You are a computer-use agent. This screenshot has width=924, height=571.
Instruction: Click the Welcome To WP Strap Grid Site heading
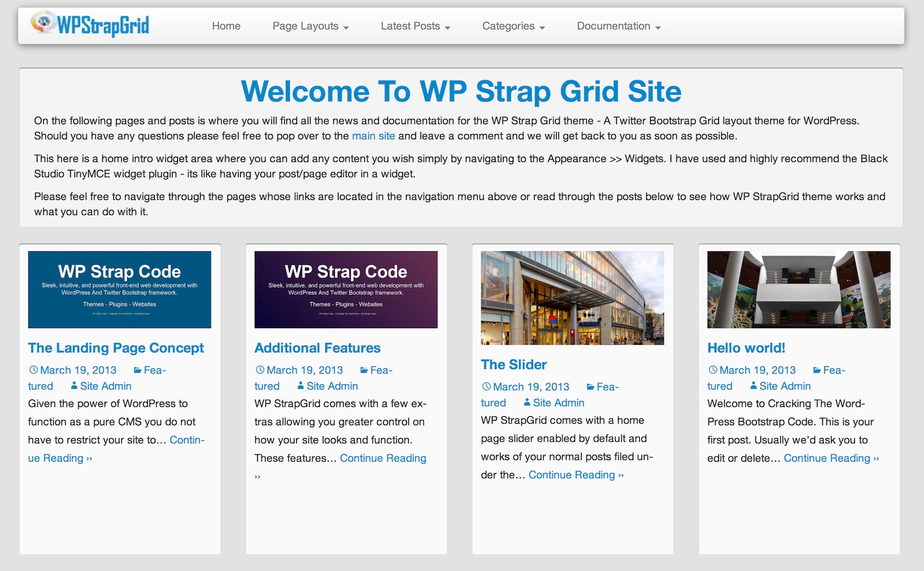coord(461,91)
